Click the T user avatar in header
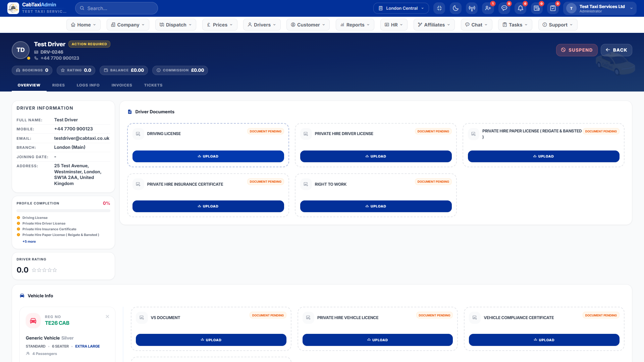This screenshot has height=362, width=644. (x=571, y=8)
